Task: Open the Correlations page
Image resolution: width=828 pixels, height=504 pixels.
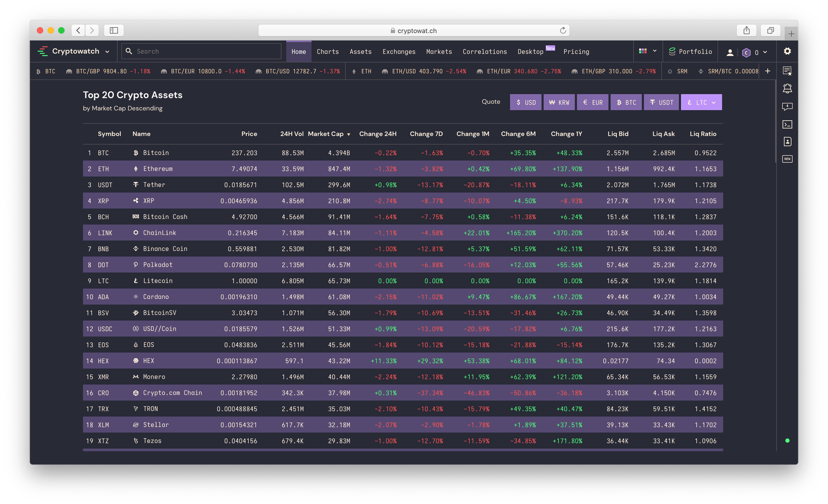Action: tap(485, 51)
